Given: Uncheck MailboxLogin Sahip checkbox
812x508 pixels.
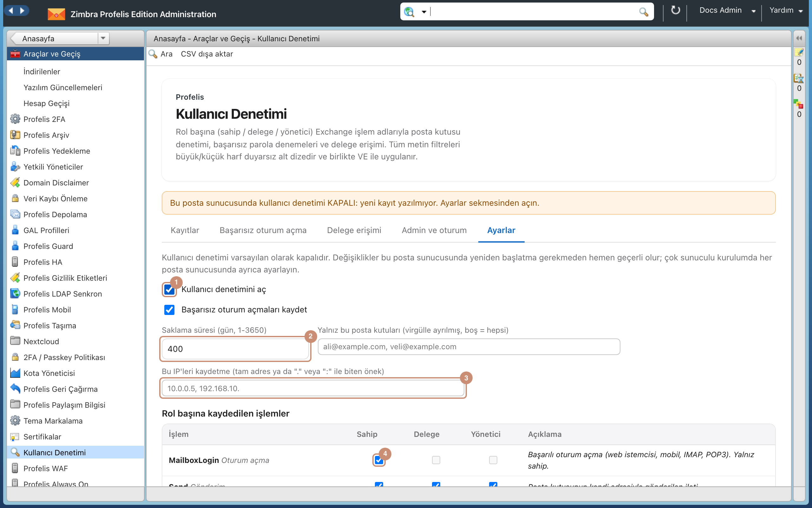Looking at the screenshot, I should point(379,460).
